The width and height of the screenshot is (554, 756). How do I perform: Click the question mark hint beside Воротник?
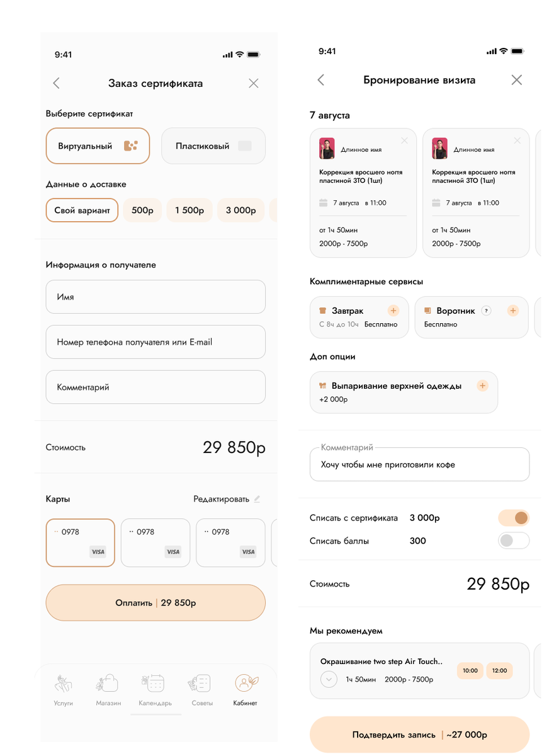click(485, 311)
